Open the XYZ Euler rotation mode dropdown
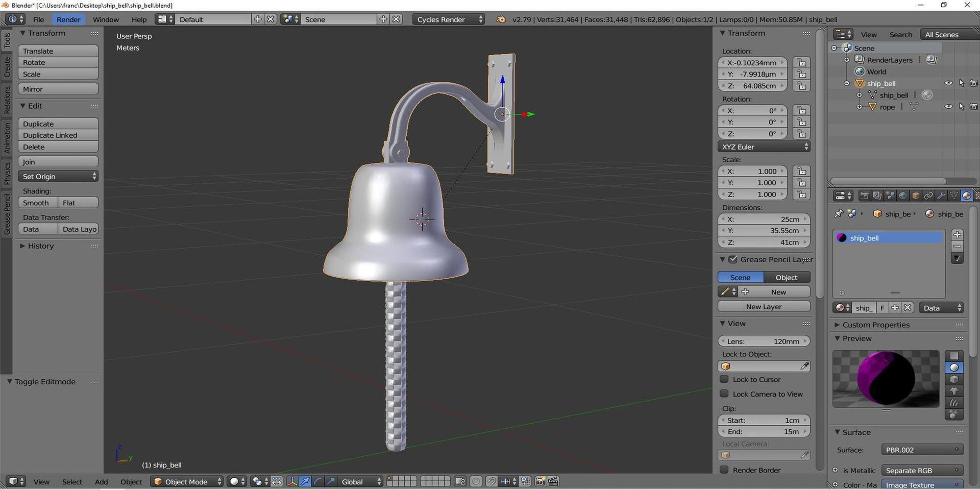The width and height of the screenshot is (980, 490). [x=764, y=146]
